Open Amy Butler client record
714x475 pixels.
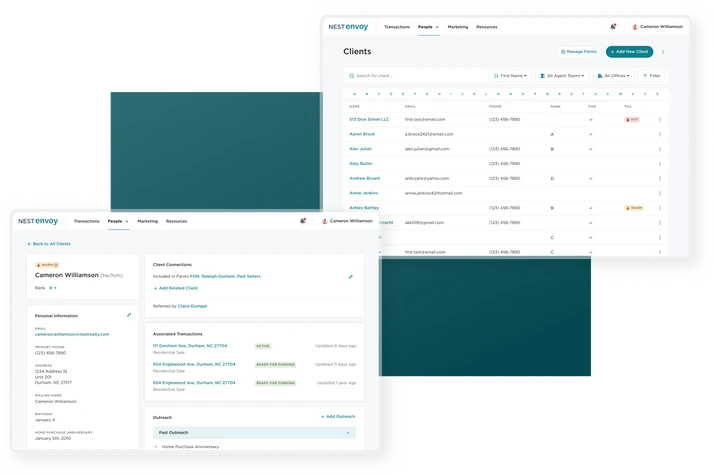tap(361, 163)
